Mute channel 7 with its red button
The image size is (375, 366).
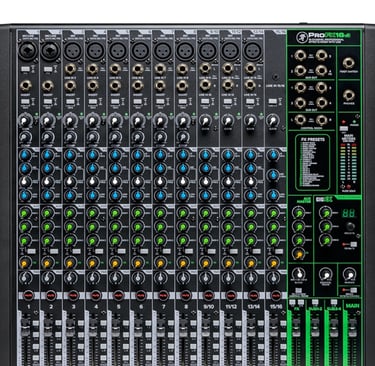163,295
